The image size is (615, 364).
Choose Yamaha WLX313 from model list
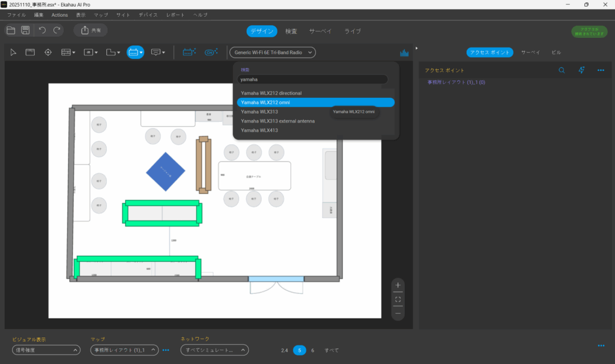(x=259, y=112)
